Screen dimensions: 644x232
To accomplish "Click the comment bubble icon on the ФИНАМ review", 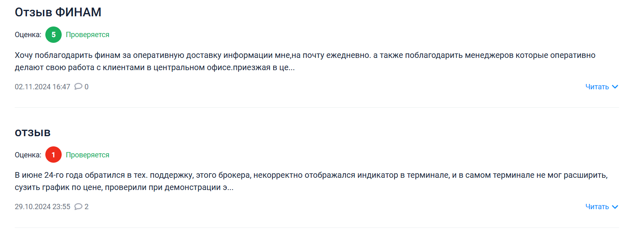I will (78, 86).
